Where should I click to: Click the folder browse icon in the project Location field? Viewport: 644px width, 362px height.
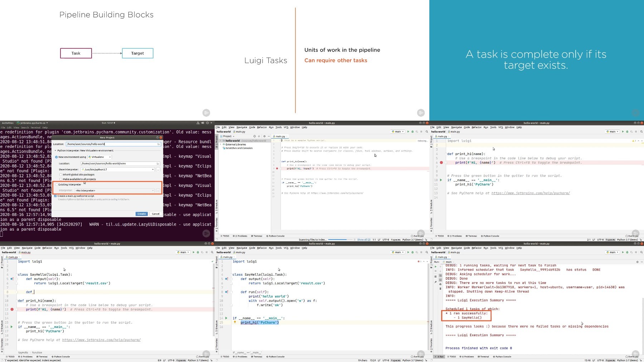tap(158, 144)
